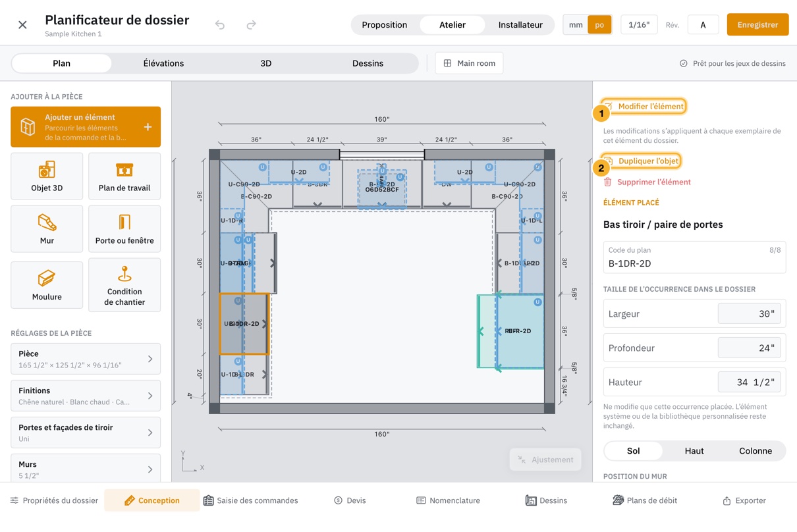
Task: Click Dupliquer l'objet
Action: pos(641,161)
